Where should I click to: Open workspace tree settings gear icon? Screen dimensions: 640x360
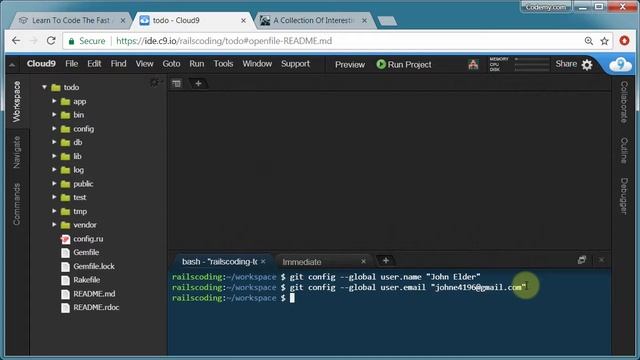155,83
